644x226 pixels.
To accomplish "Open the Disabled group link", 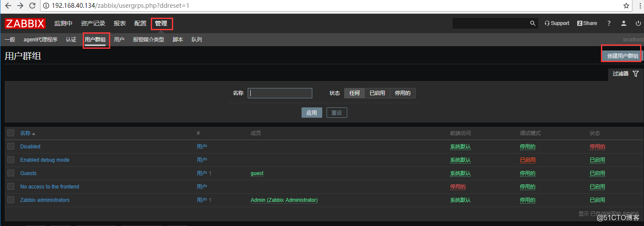I will (x=30, y=147).
